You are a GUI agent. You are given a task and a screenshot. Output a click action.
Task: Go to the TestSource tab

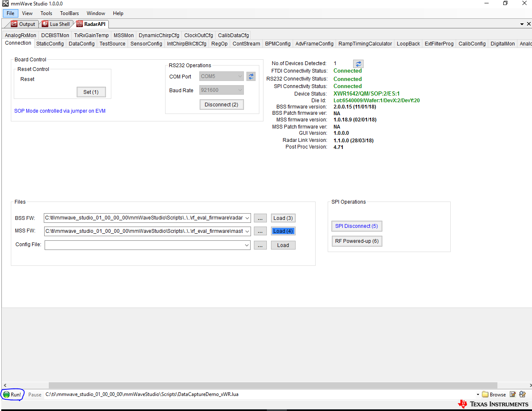pos(113,44)
